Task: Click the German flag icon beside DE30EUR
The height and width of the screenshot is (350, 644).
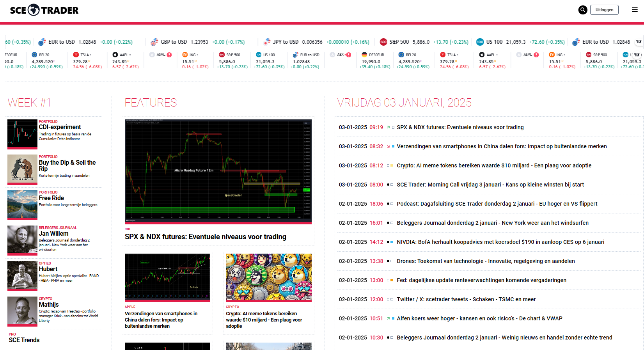Action: [x=364, y=55]
